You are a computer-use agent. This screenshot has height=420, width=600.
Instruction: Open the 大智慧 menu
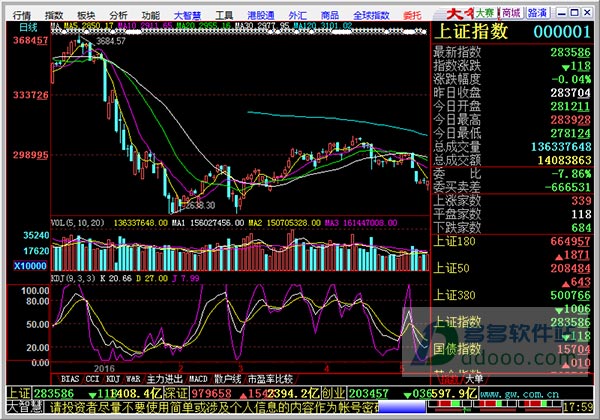(187, 15)
